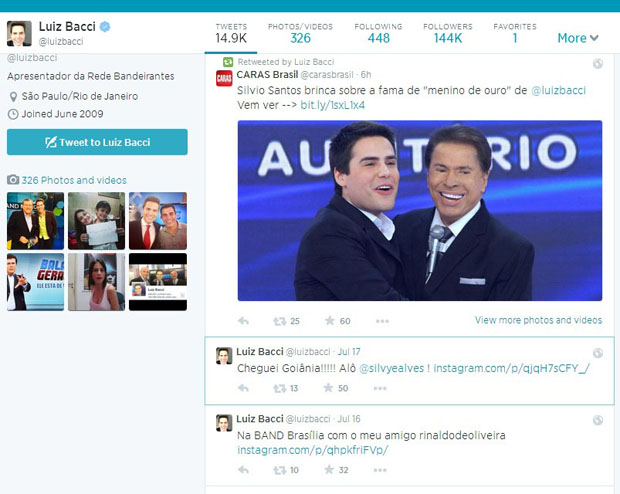Click the @luizbacci handle below the header name

(61, 42)
